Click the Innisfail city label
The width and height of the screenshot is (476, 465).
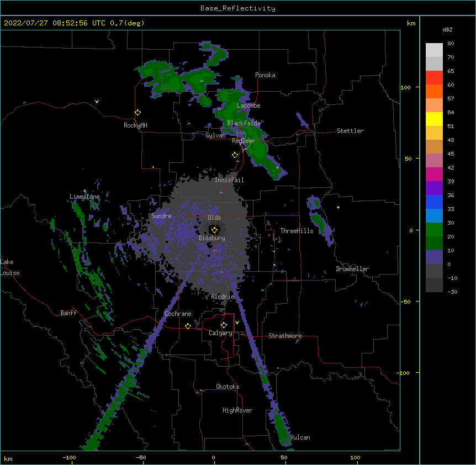tap(229, 180)
